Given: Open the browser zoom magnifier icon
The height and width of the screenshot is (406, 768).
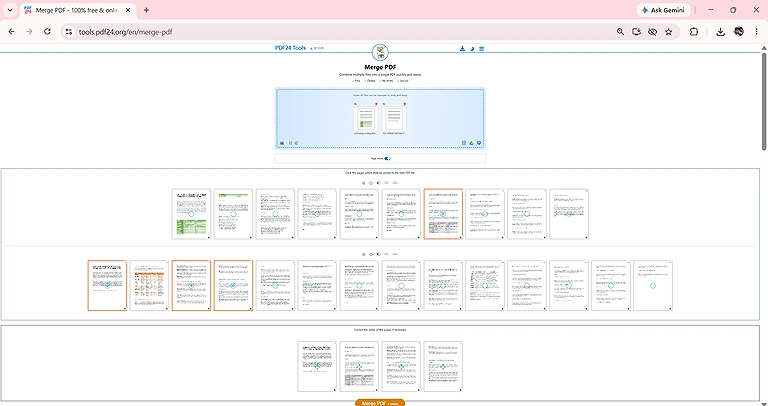Looking at the screenshot, I should point(620,32).
